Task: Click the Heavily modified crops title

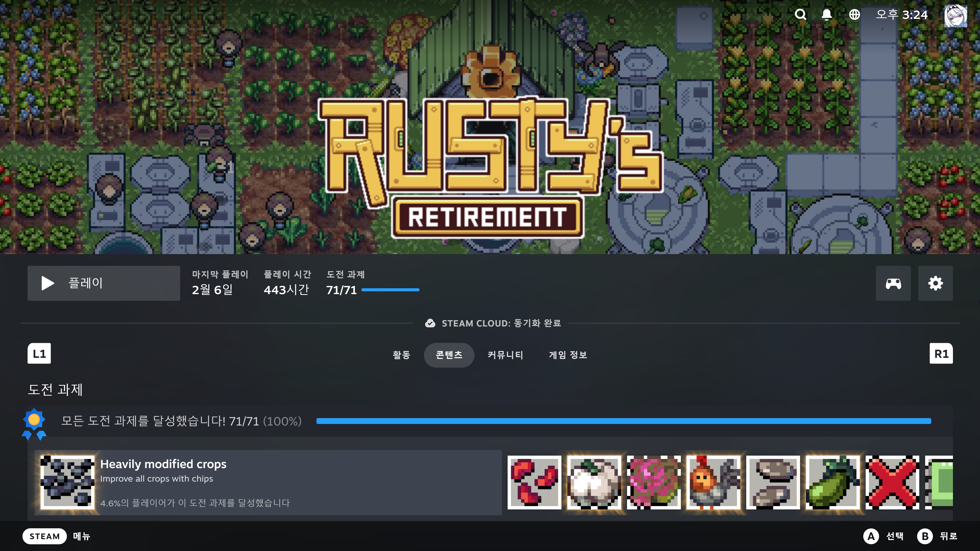Action: pyautogui.click(x=163, y=464)
